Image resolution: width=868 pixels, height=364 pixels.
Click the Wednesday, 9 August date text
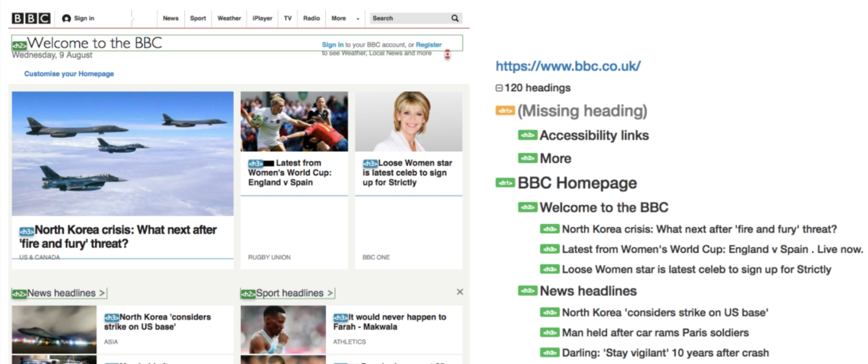[52, 55]
